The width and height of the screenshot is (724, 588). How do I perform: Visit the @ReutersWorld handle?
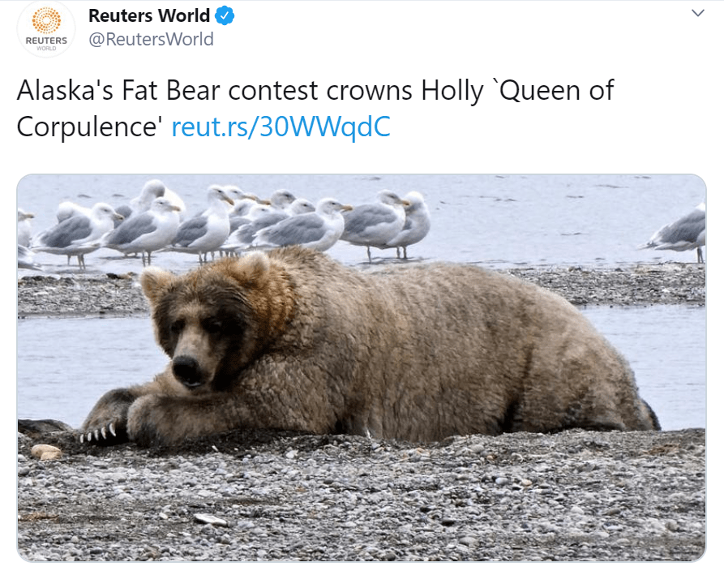(151, 39)
